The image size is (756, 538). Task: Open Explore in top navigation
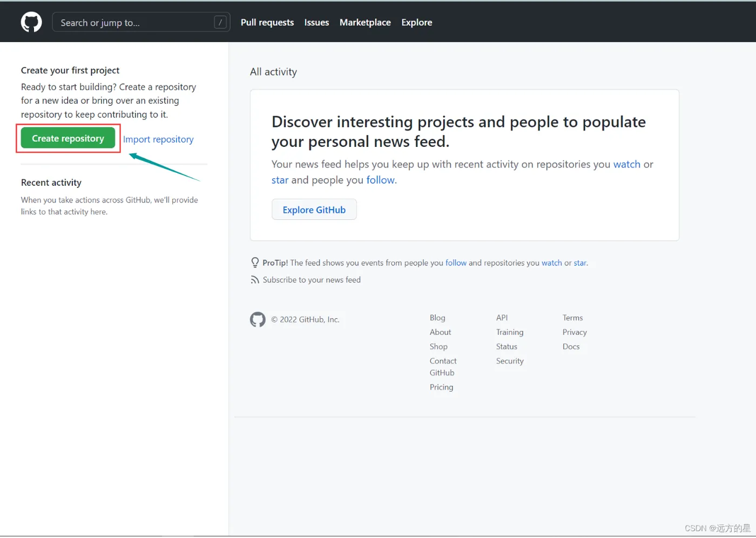pyautogui.click(x=417, y=22)
